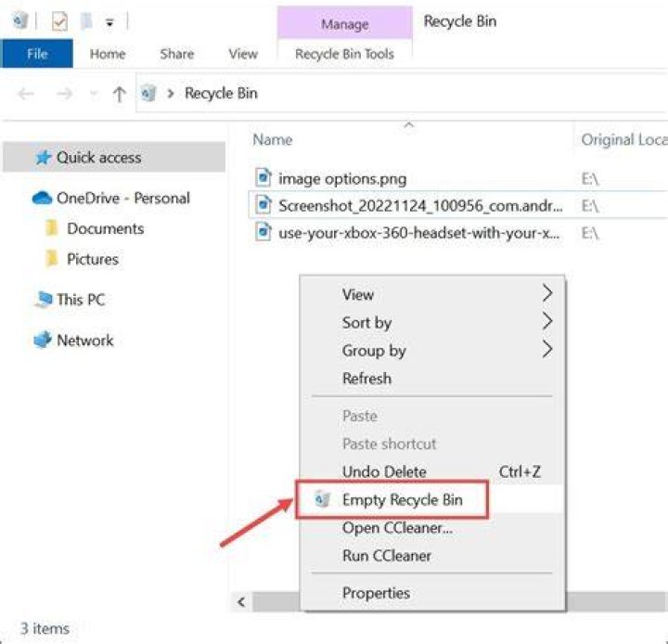Choose Refresh from the context menu
668x644 pixels.
point(432,379)
